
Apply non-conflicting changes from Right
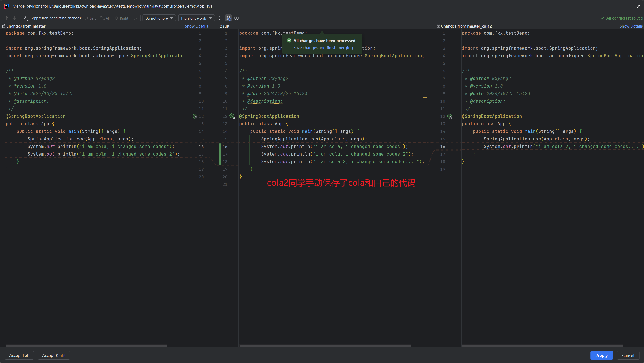pyautogui.click(x=121, y=18)
